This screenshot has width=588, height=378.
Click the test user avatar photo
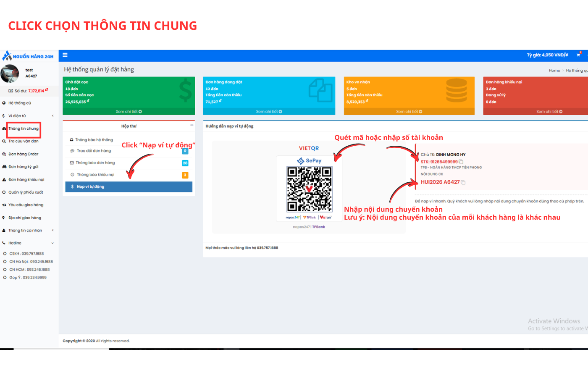tap(10, 74)
